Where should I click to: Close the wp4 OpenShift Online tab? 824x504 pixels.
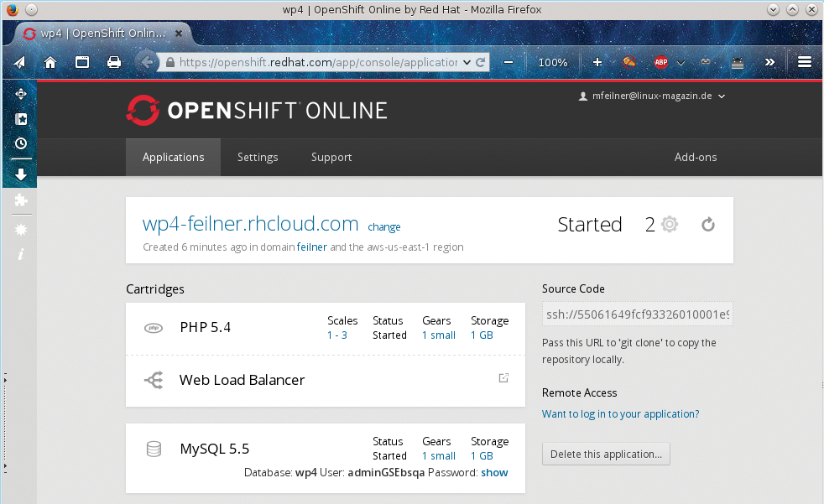click(179, 33)
